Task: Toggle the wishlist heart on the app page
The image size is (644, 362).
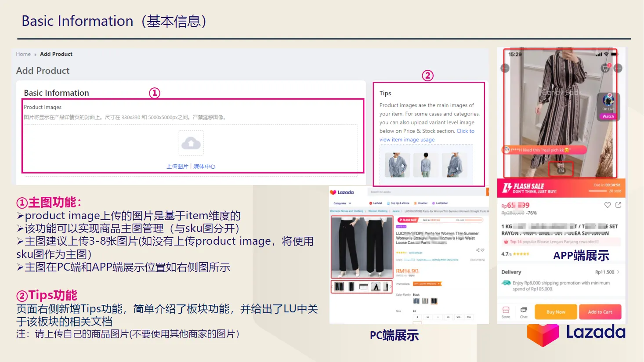Action: pos(608,205)
